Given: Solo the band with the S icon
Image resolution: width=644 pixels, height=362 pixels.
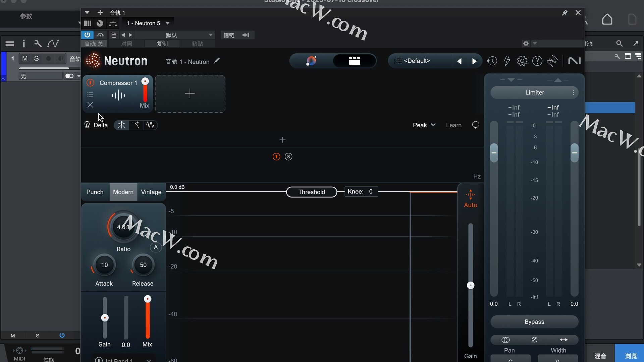Looking at the screenshot, I should point(288,157).
